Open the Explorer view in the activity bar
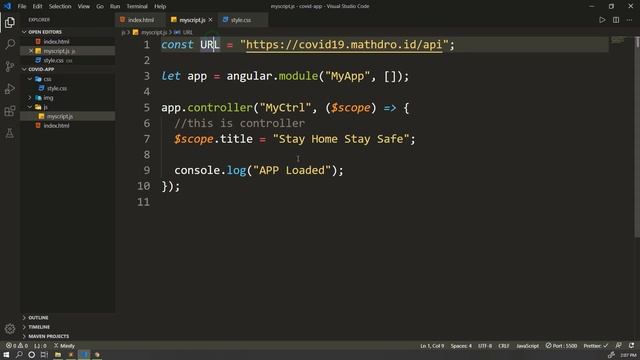The image size is (640, 360). point(10,22)
